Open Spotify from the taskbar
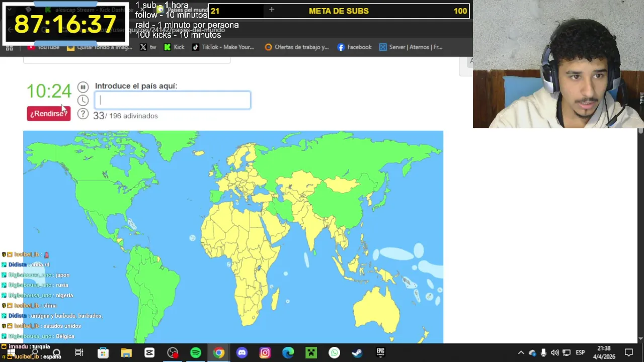The height and width of the screenshot is (362, 644). [x=196, y=353]
